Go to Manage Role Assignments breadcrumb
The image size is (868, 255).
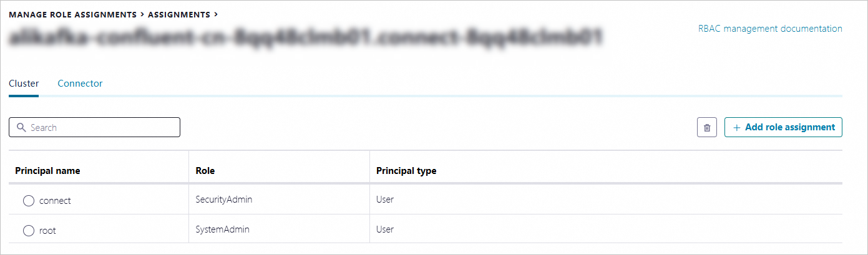(73, 14)
